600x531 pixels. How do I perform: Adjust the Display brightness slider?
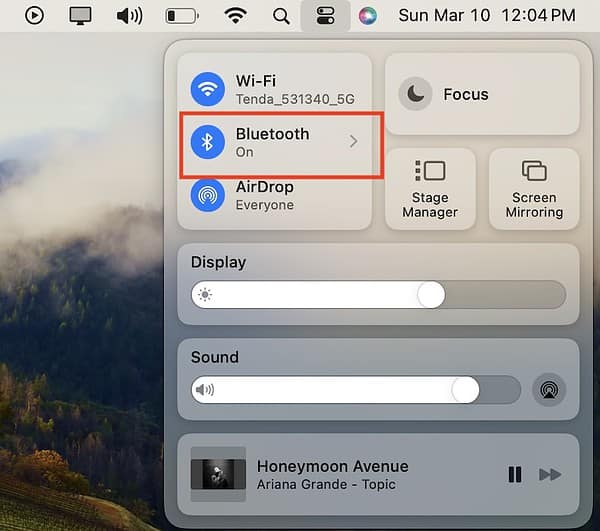coord(378,295)
